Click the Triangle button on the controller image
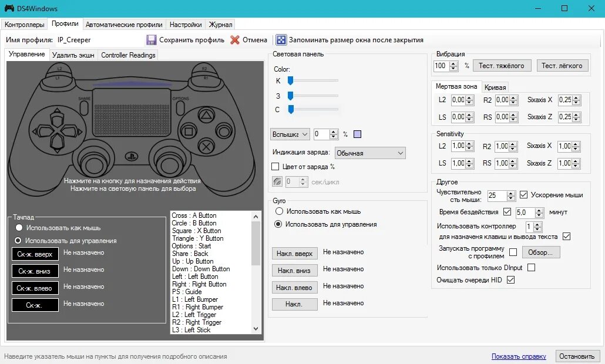 (206, 115)
